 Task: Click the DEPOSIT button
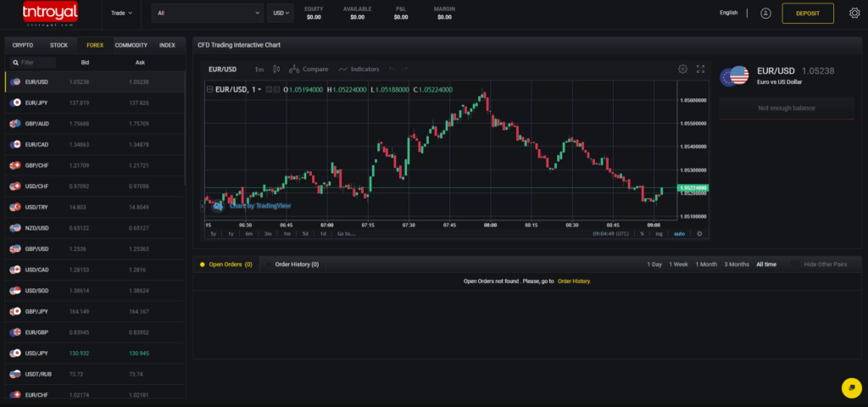point(807,13)
